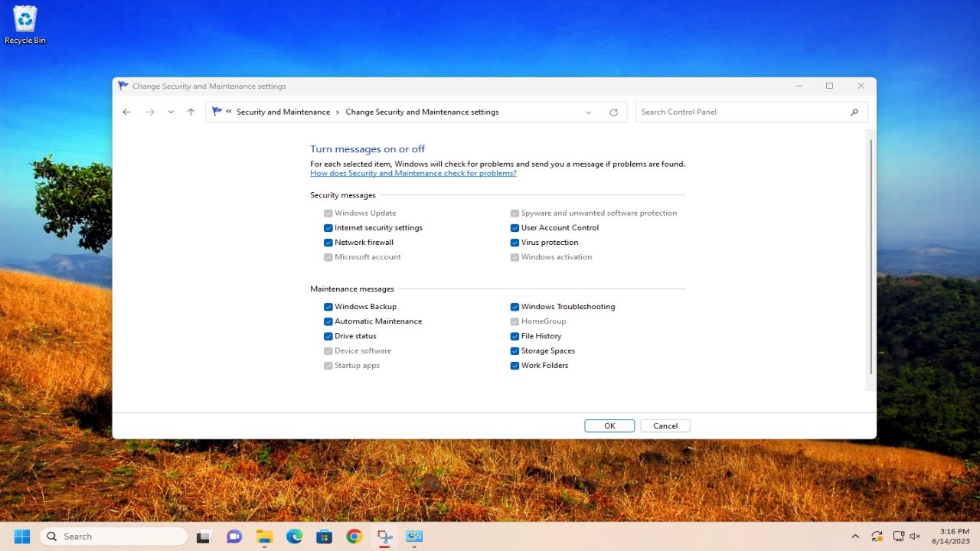The width and height of the screenshot is (980, 551).
Task: Open How does Security and Maintenance check link
Action: [413, 173]
